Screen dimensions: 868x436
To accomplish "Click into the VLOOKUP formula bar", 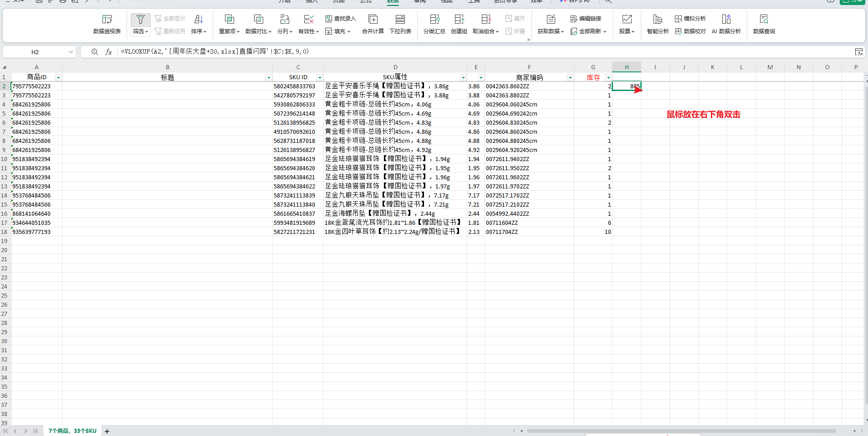I will pyautogui.click(x=455, y=52).
